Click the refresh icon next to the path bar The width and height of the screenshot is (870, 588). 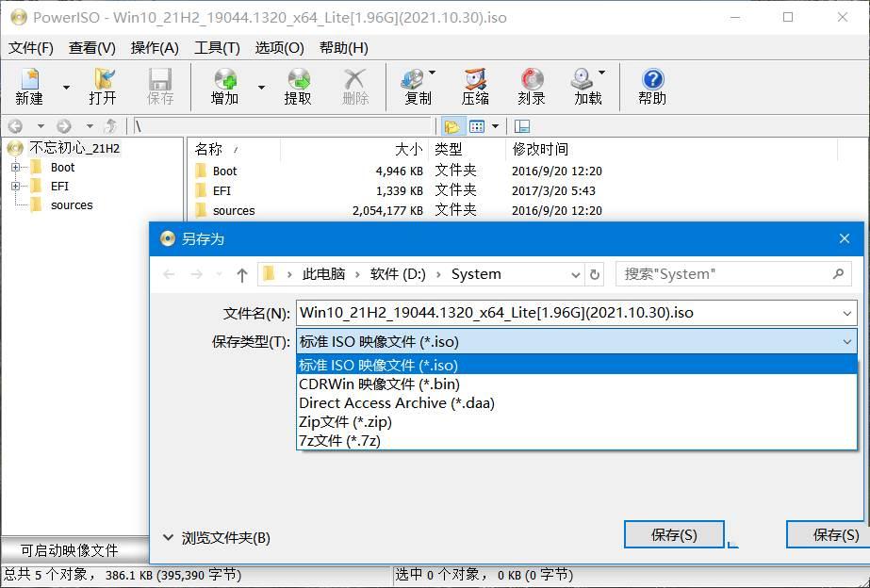coord(593,273)
